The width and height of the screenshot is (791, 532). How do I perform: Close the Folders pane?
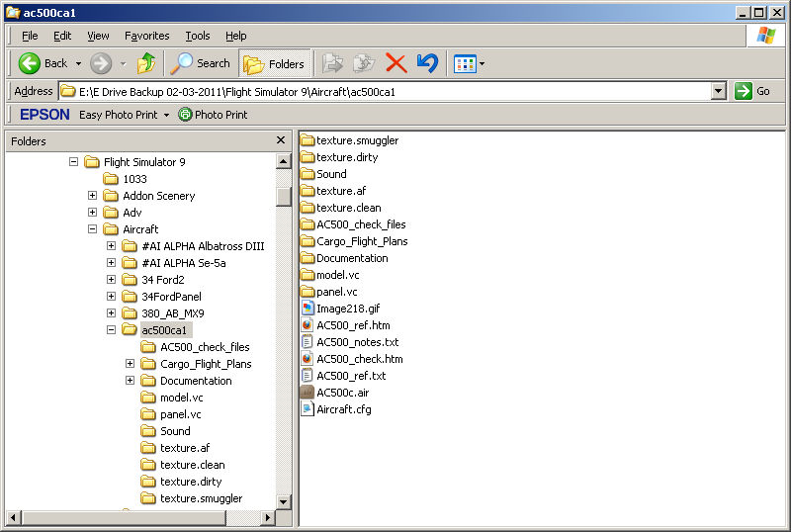coord(281,140)
